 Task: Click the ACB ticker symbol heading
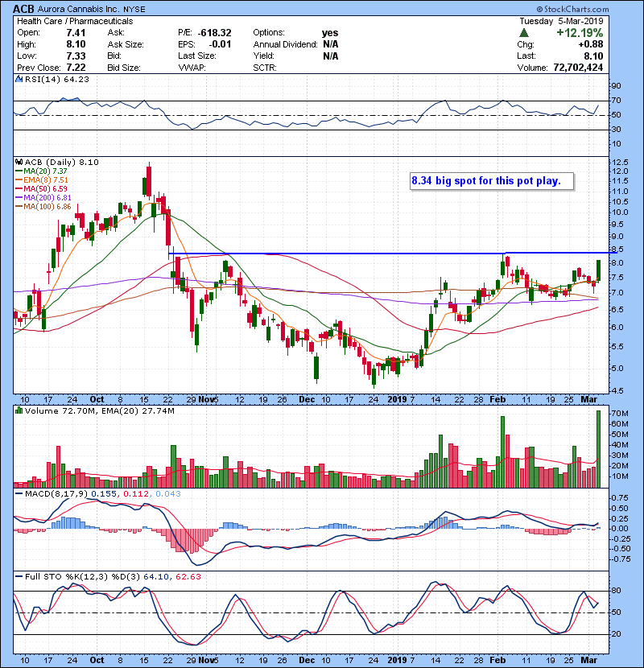[x=23, y=9]
